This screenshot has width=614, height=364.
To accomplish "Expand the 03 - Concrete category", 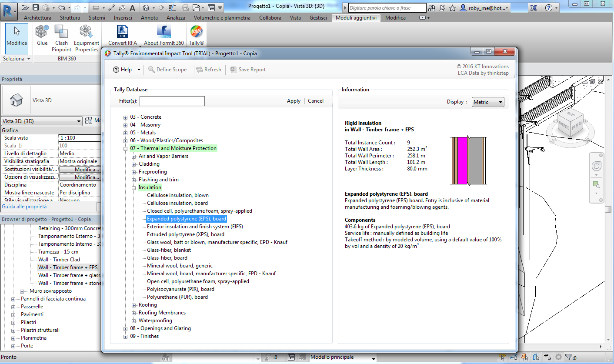I will tap(126, 117).
